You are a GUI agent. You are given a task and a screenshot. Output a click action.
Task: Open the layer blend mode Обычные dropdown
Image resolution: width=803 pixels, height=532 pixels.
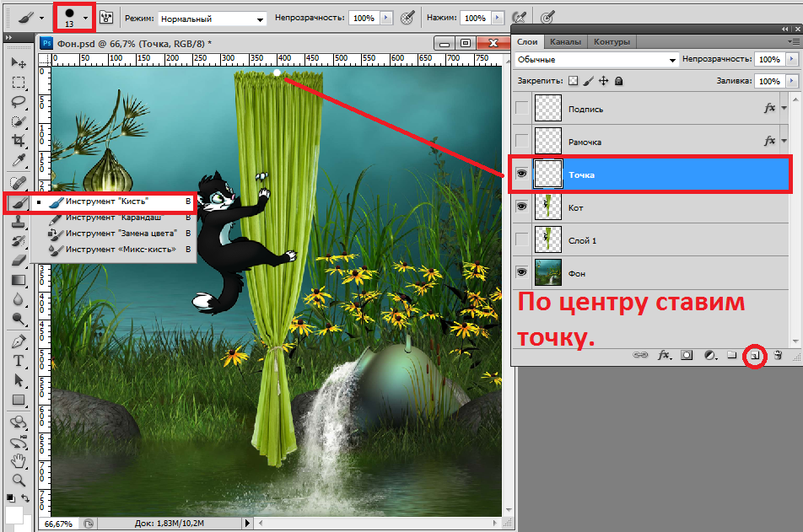click(x=596, y=59)
